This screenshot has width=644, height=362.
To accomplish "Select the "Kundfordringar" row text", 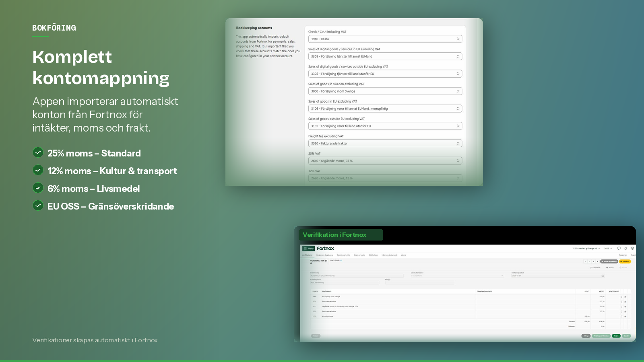I will tap(328, 317).
